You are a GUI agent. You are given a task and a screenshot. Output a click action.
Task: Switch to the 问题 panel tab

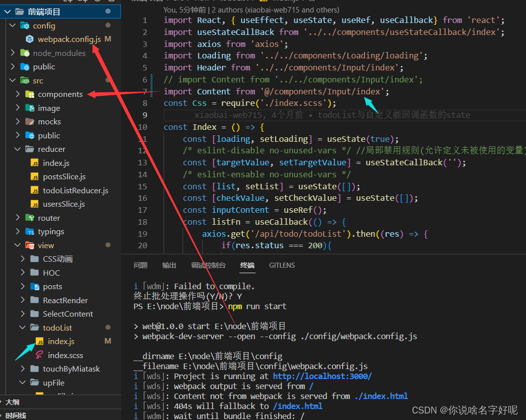pos(140,265)
